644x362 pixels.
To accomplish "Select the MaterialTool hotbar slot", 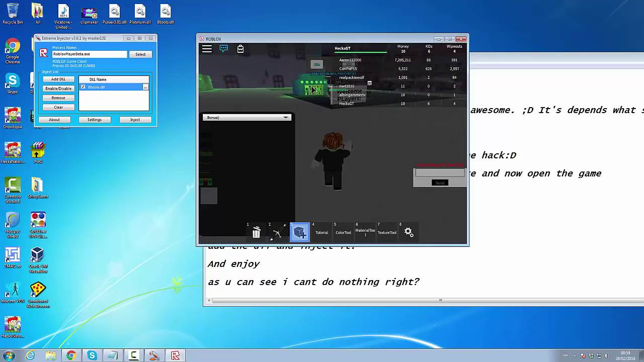I will [x=365, y=232].
